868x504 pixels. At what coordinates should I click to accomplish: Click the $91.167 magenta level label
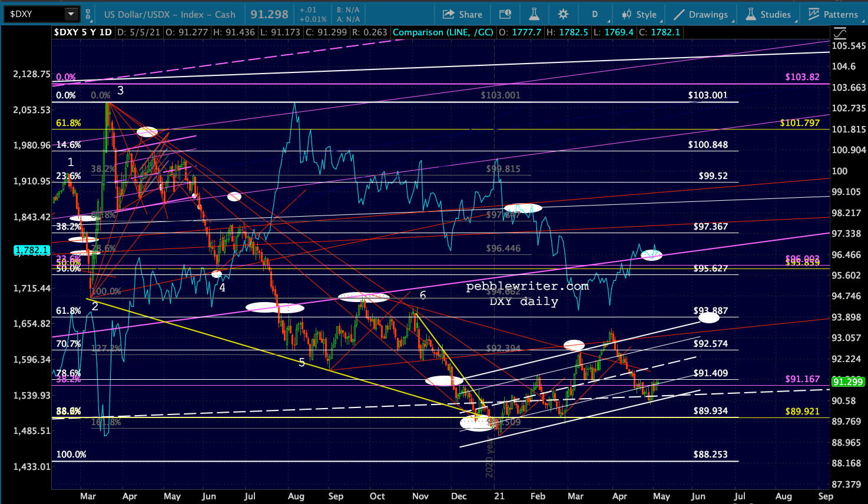[x=803, y=379]
